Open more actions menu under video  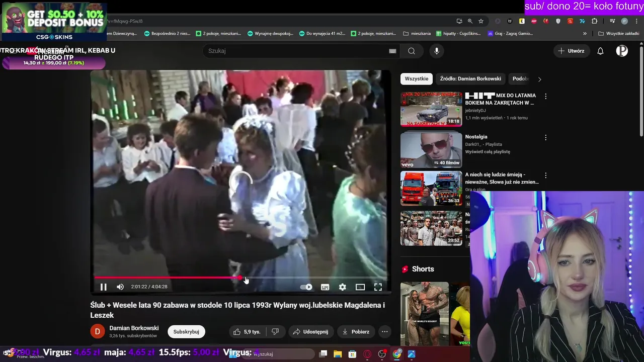385,332
